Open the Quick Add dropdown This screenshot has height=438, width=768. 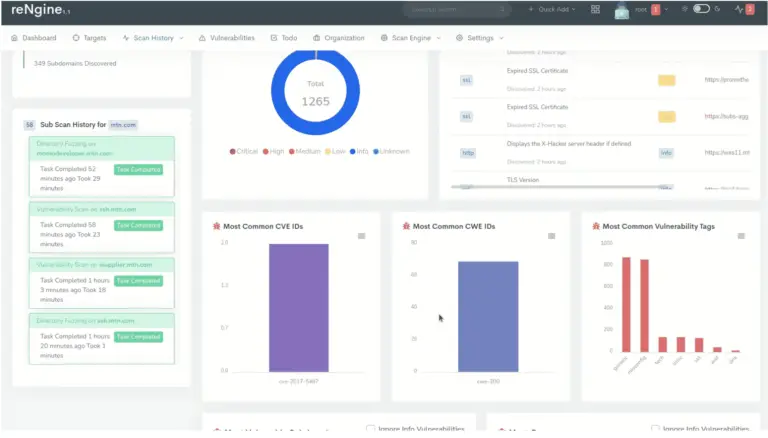pos(552,9)
